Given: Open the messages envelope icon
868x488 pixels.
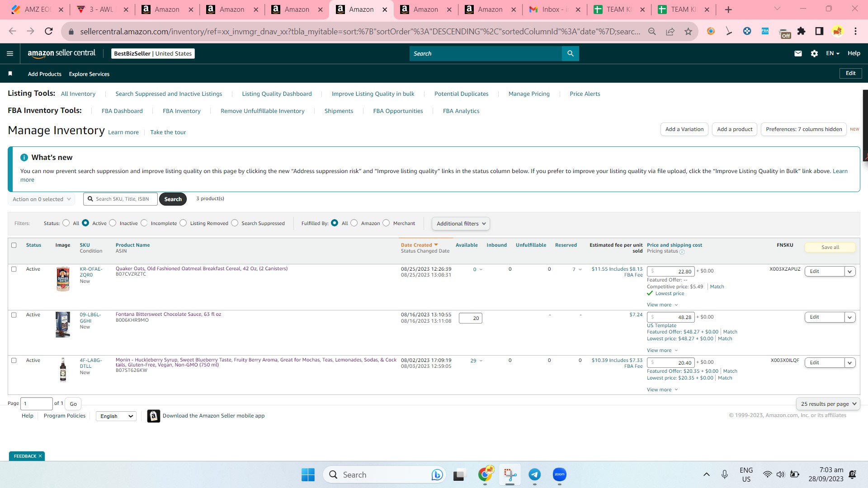Looking at the screenshot, I should click(798, 53).
